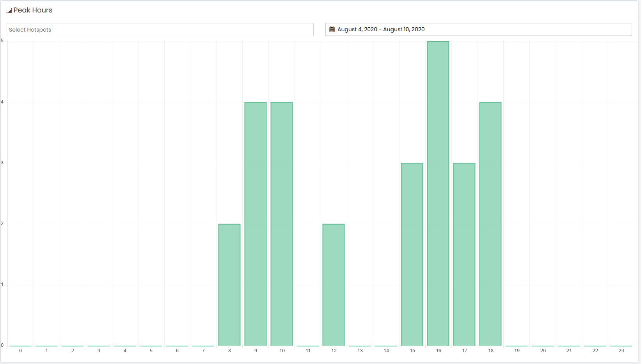Image resolution: width=641 pixels, height=364 pixels.
Task: Open the Select Hotspots dropdown
Action: tap(160, 30)
